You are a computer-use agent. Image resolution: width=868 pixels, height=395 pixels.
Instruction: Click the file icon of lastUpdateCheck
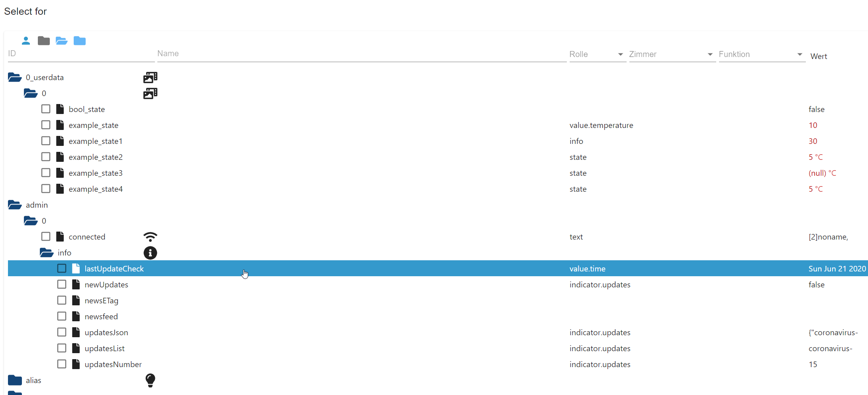pyautogui.click(x=76, y=268)
